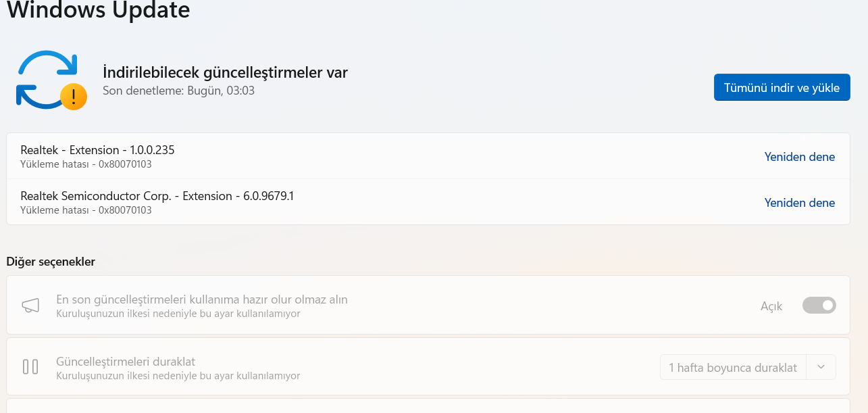Screen dimensions: 868x413
Task: Click the orange warning badge on update icon
Action: click(x=73, y=97)
